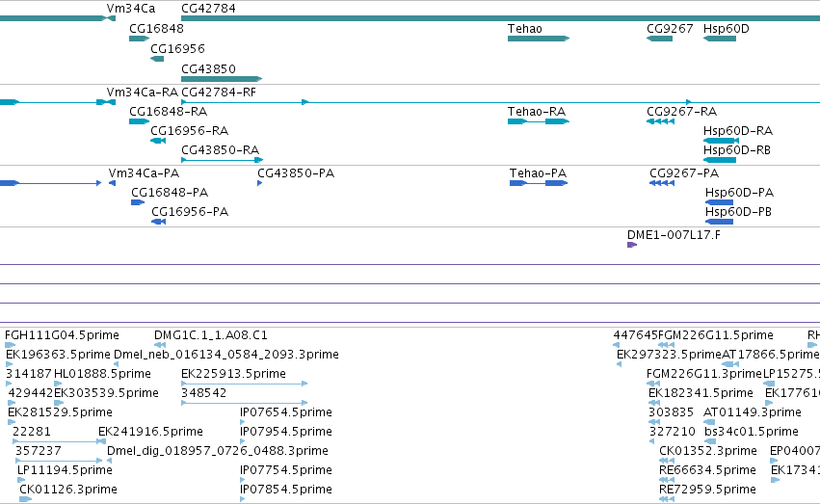Viewport: 820px width, 504px height.
Task: Click the CG16848 gene feature bar
Action: click(x=139, y=39)
